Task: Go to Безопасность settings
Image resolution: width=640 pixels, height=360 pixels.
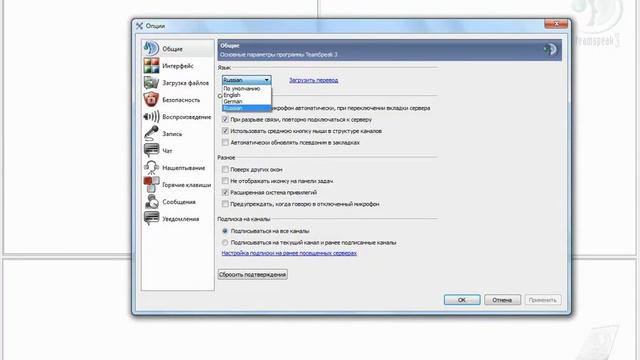Action: click(181, 100)
